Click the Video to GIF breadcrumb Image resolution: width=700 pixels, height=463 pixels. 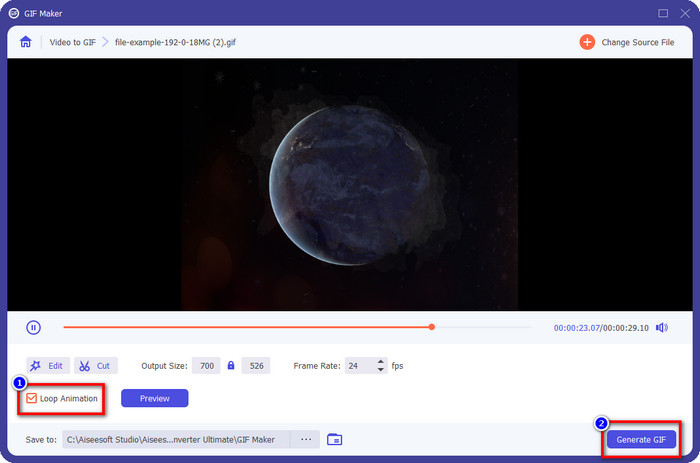[72, 42]
